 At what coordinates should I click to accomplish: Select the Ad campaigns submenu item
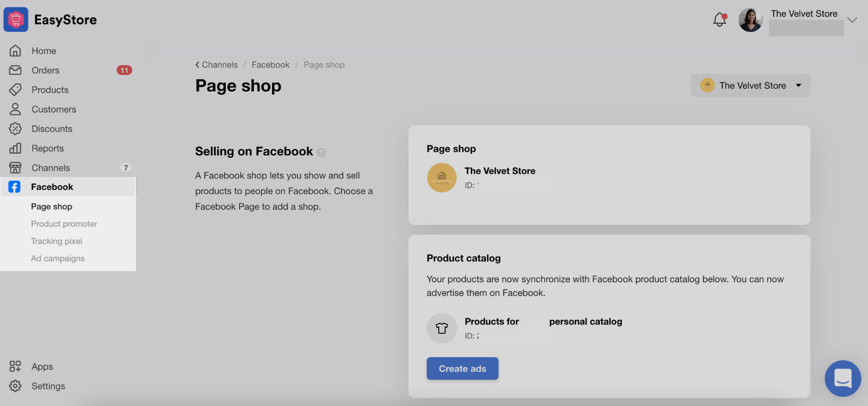click(x=58, y=258)
